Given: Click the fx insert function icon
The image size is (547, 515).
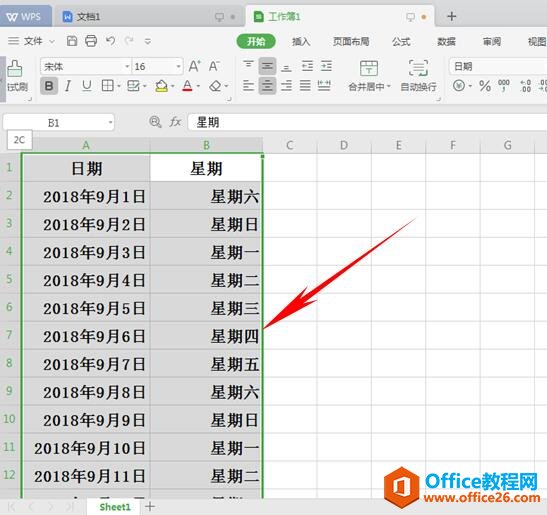Looking at the screenshot, I should [x=175, y=122].
